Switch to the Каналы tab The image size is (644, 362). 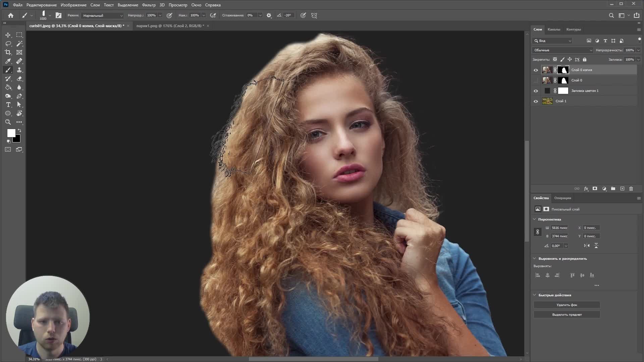[x=554, y=29]
